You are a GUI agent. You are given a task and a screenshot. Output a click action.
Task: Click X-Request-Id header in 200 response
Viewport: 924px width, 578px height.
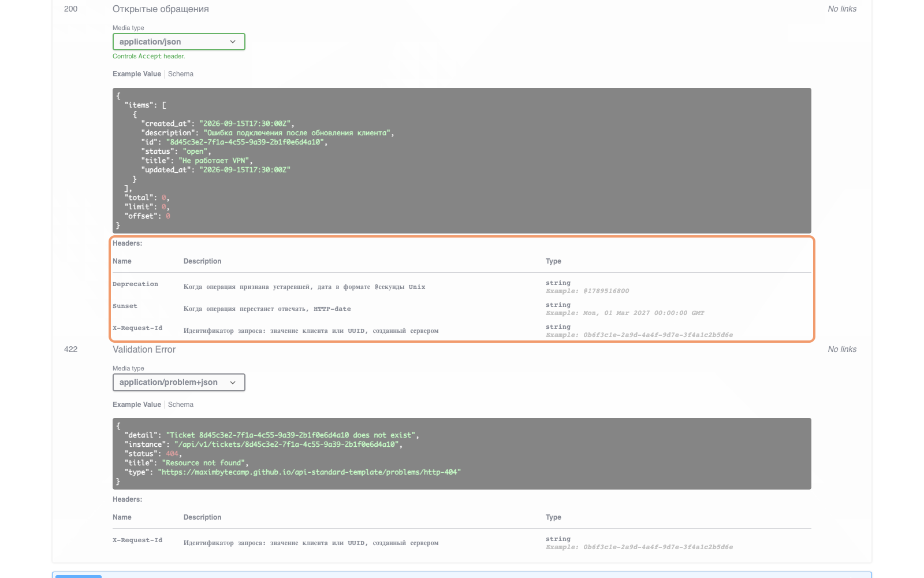[137, 328]
